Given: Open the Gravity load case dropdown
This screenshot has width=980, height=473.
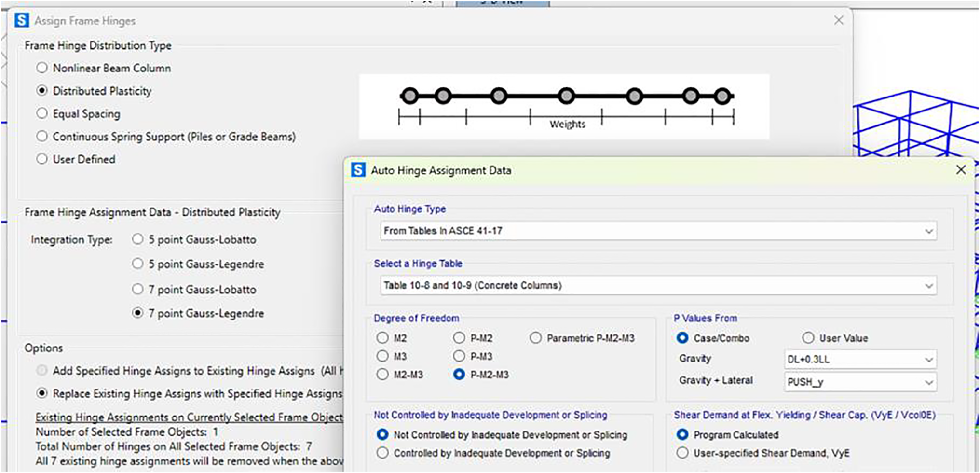Looking at the screenshot, I should pyautogui.click(x=860, y=360).
